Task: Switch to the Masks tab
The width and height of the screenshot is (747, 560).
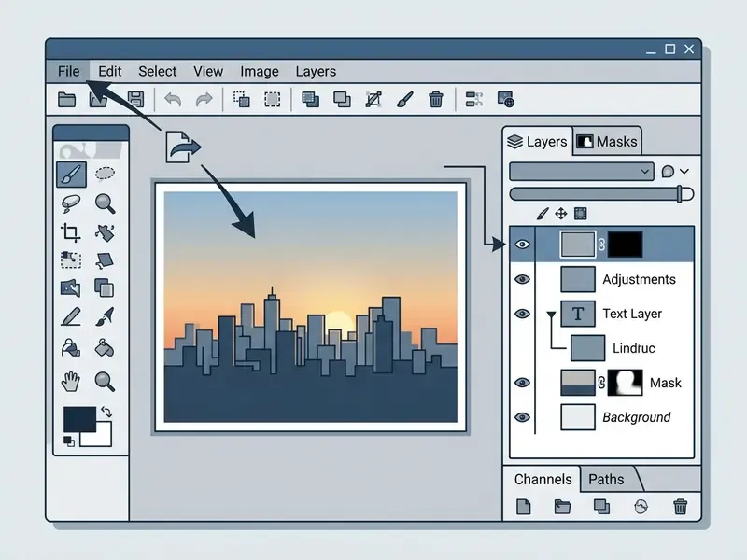Action: (x=607, y=142)
